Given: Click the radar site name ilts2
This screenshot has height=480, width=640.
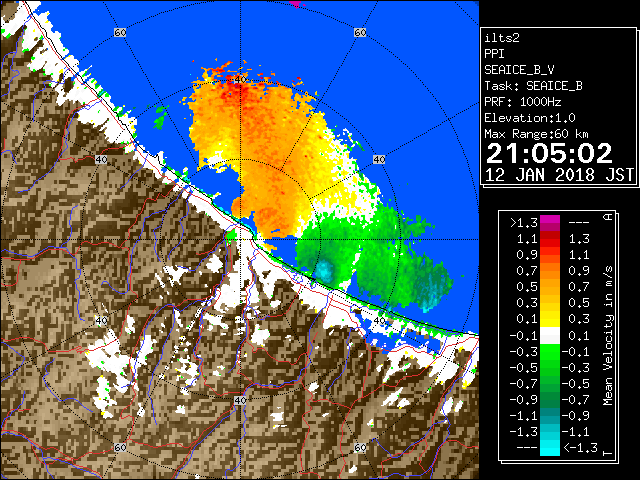Looking at the screenshot, I should [502, 38].
